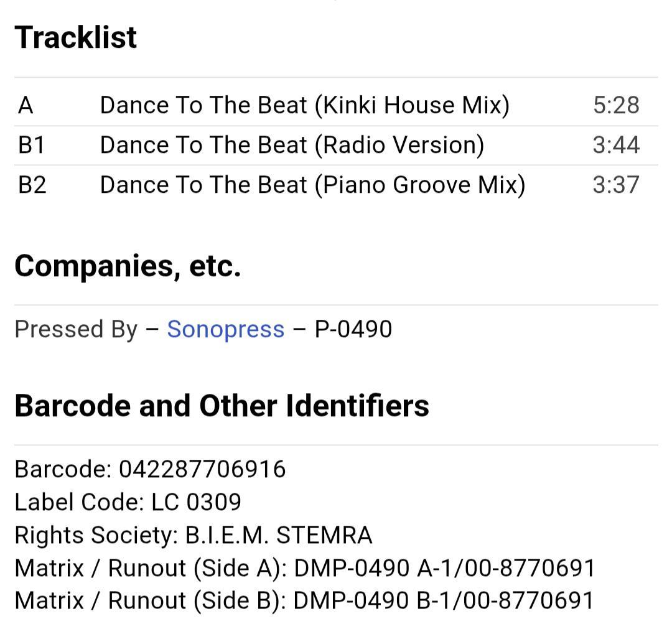The height and width of the screenshot is (634, 672).
Task: Click the Tracklist heading
Action: [76, 37]
